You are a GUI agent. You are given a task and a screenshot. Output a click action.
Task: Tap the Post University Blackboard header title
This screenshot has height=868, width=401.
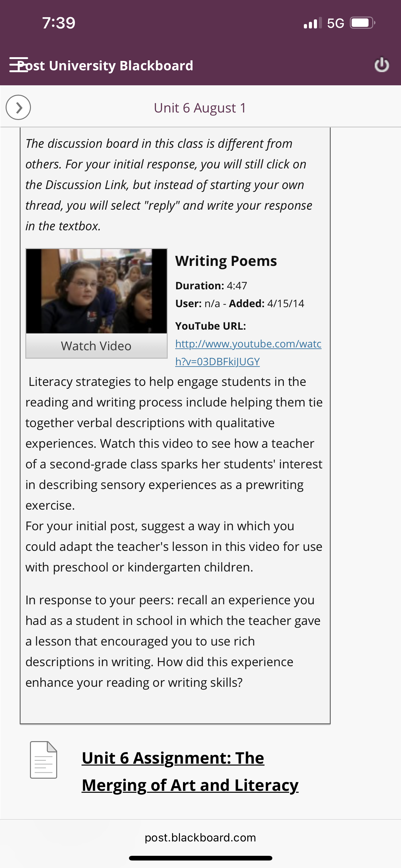click(105, 65)
